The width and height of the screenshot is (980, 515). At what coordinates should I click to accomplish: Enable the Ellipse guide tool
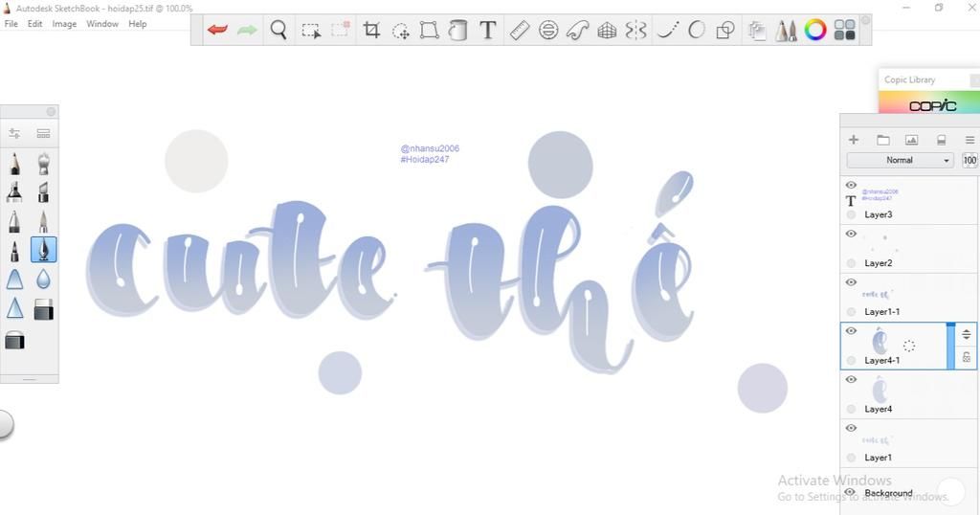pos(548,30)
